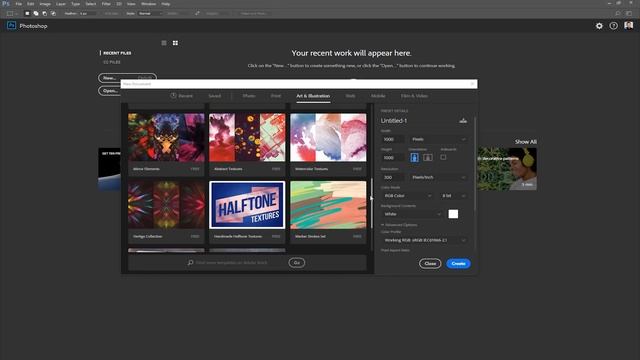
Task: Open the Help question mark icon
Action: point(613,26)
